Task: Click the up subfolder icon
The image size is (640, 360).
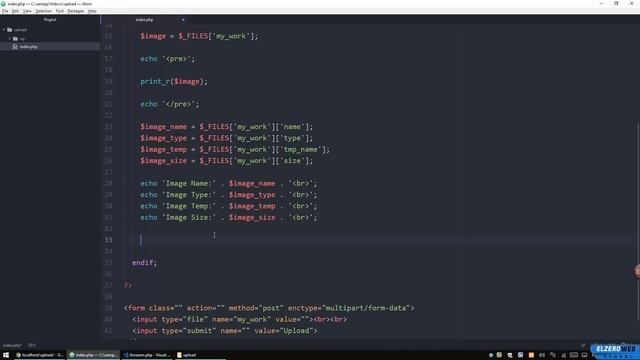Action: [16, 38]
